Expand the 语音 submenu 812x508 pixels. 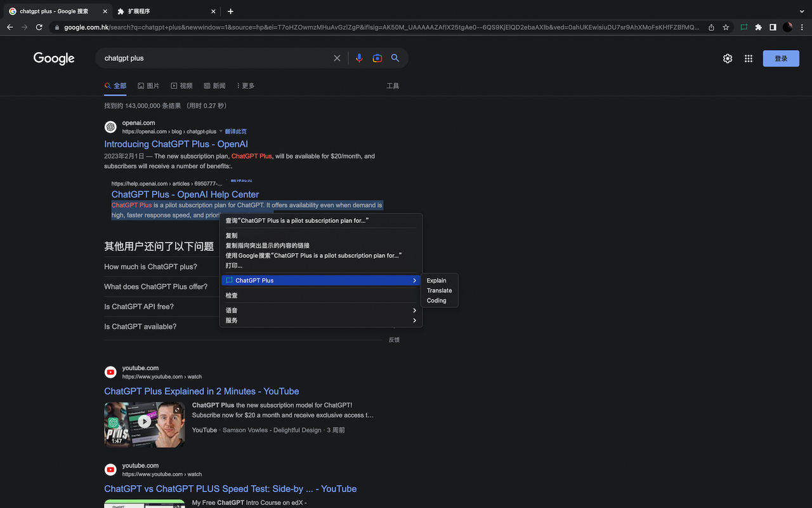pyautogui.click(x=321, y=311)
